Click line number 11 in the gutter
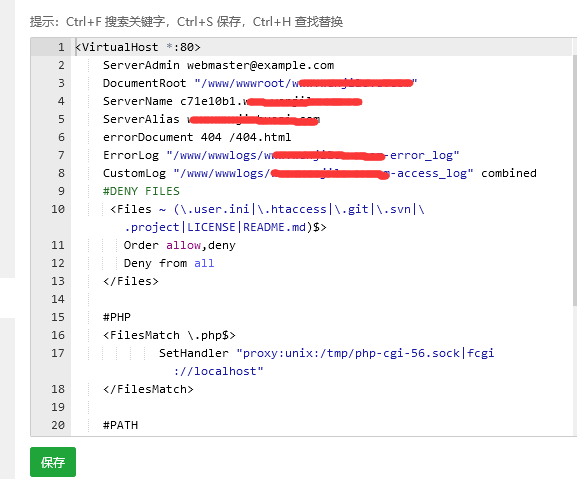This screenshot has width=577, height=479. point(58,245)
